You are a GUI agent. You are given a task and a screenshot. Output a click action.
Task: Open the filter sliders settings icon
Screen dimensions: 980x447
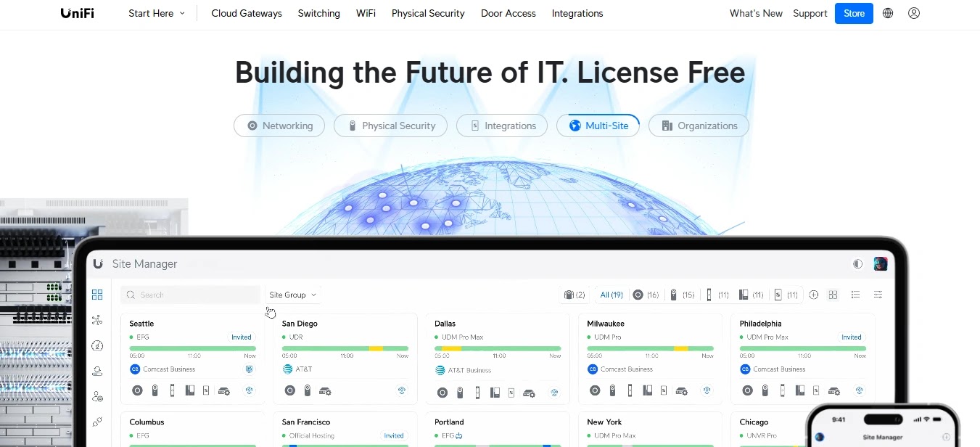click(878, 295)
